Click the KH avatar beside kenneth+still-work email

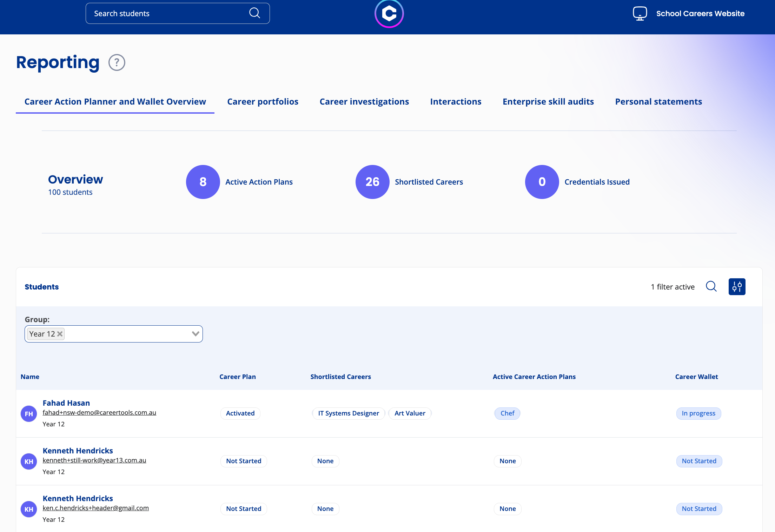coord(29,461)
